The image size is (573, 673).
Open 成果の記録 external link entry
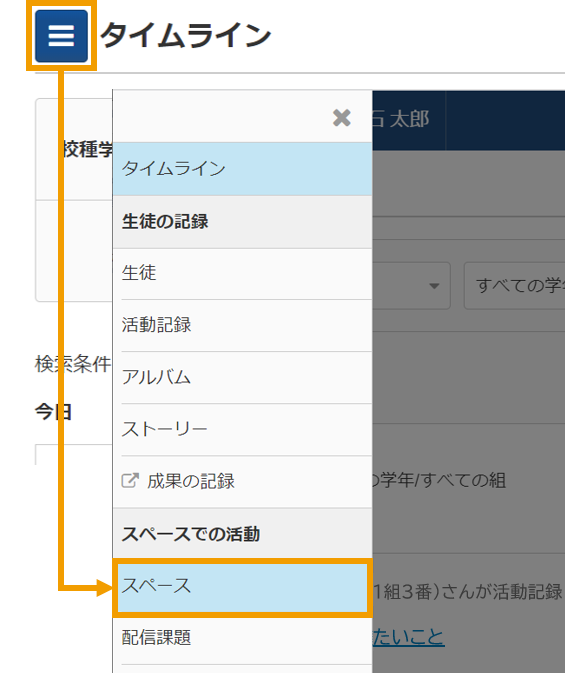pyautogui.click(x=243, y=482)
